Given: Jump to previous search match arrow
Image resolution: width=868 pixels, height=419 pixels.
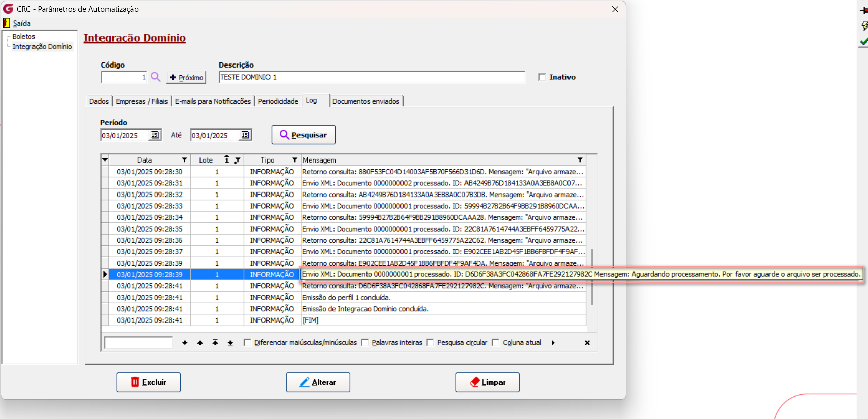Looking at the screenshot, I should [x=200, y=343].
